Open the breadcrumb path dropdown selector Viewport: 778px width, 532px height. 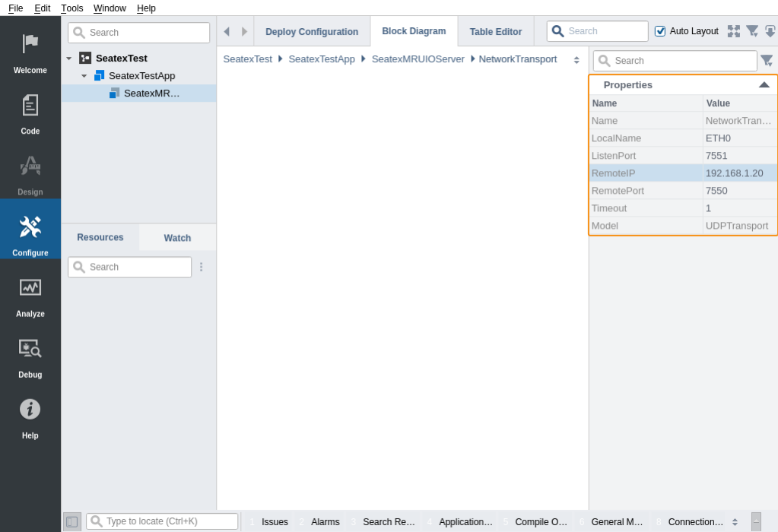[576, 60]
